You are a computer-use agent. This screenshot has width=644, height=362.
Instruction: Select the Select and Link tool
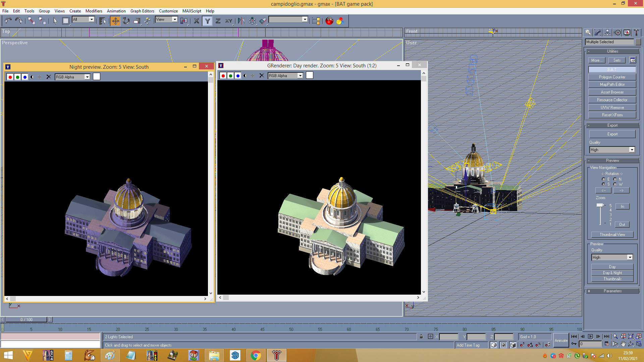click(x=32, y=21)
